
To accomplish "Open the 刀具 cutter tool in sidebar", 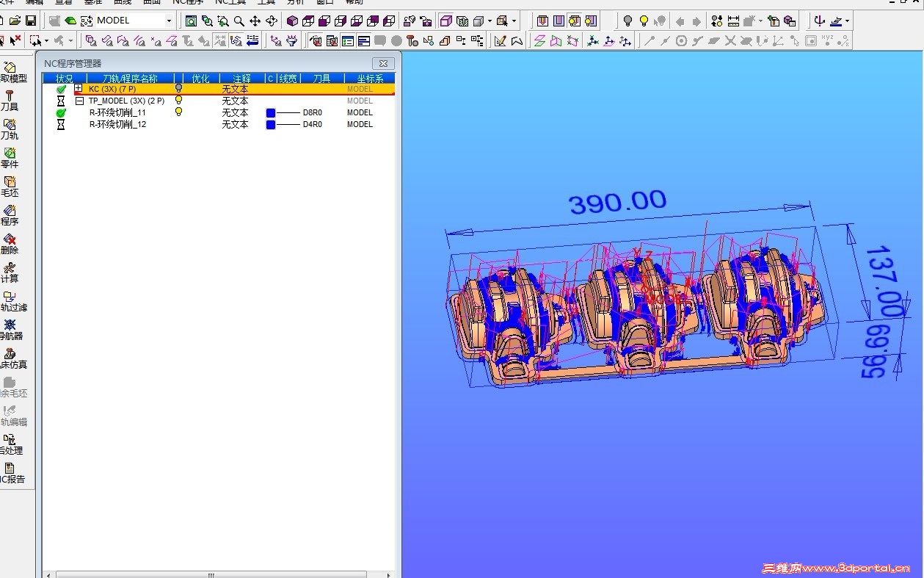I will pyautogui.click(x=10, y=101).
